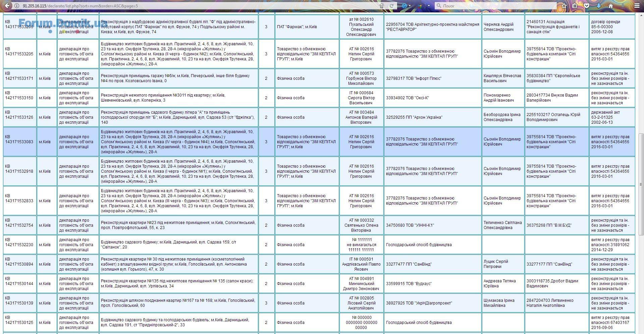Select cell KB 142171532230
644x334 pixels.
[x=20, y=245]
